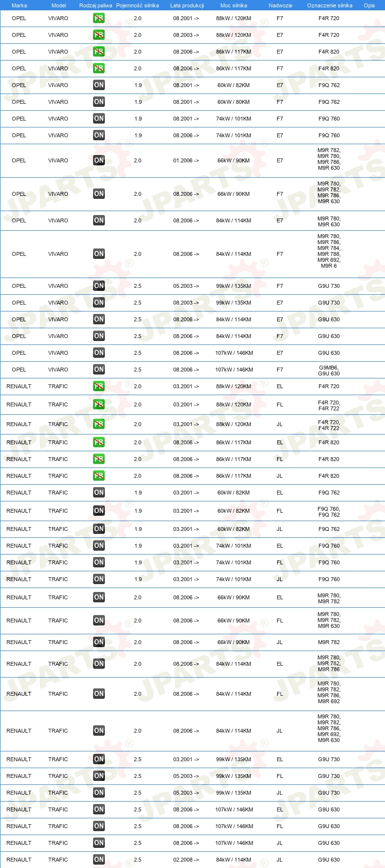Viewport: 385px width, 868px height.
Task: Click petrol icon for Opel Vivaro 86kW E7 F4R 820
Action: tap(99, 52)
